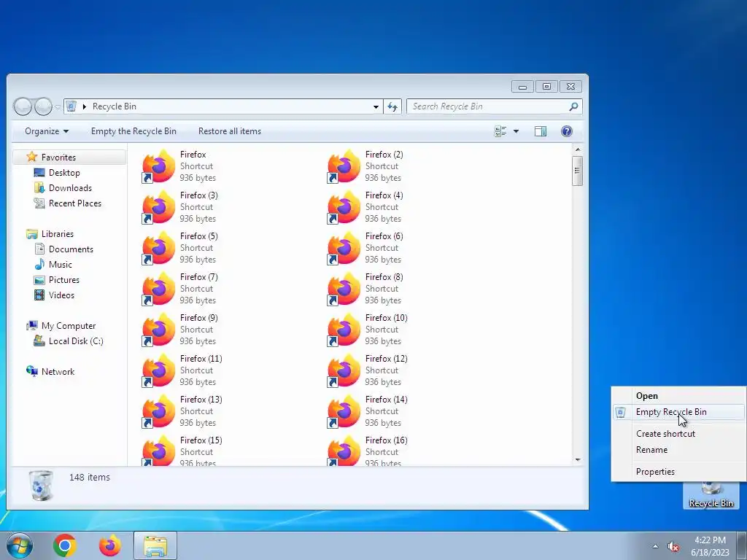
Task: Click the scroll down arrow of file list
Action: point(578,460)
